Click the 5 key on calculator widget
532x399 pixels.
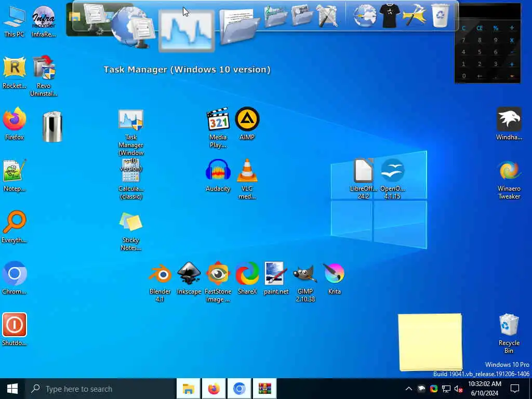coord(480,52)
